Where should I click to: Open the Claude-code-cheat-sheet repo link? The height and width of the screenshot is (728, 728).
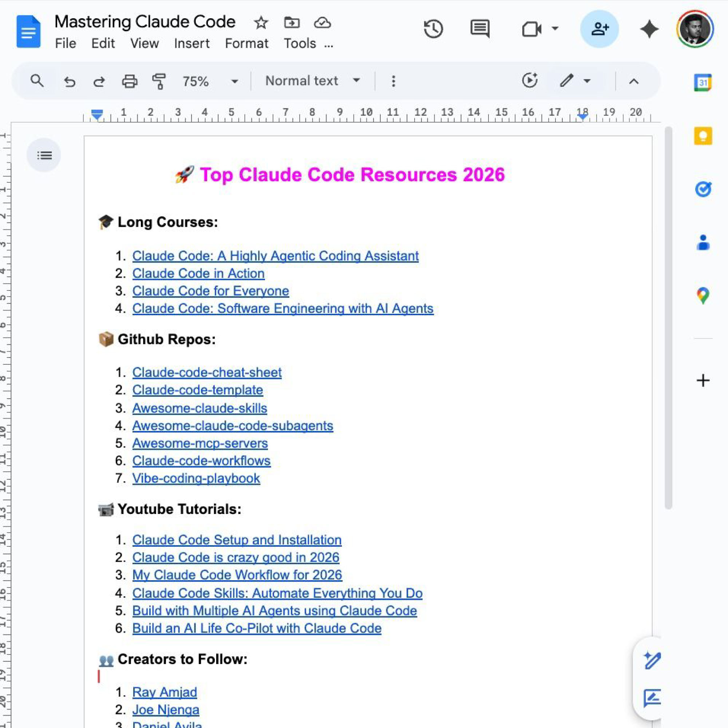(207, 373)
